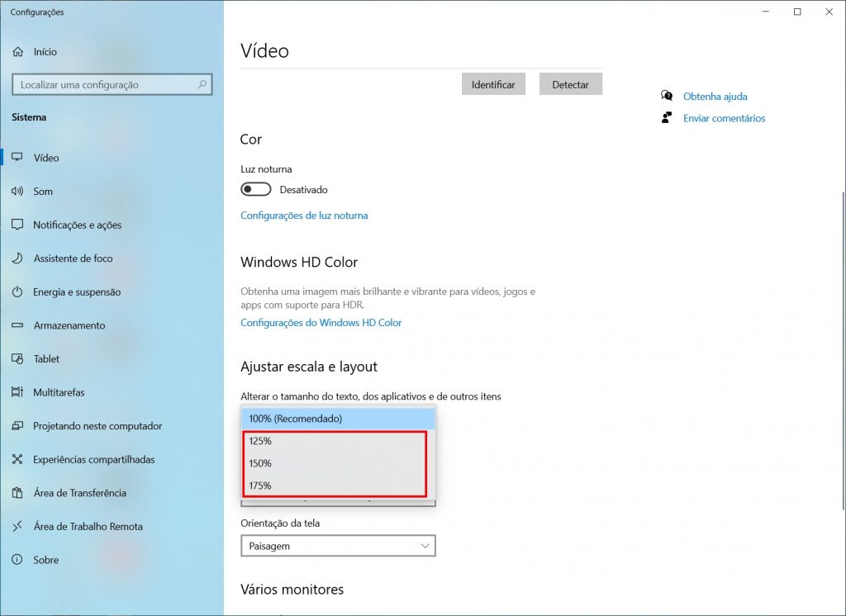Image resolution: width=846 pixels, height=616 pixels.
Task: Open the Obtenha ajuda link
Action: [715, 97]
